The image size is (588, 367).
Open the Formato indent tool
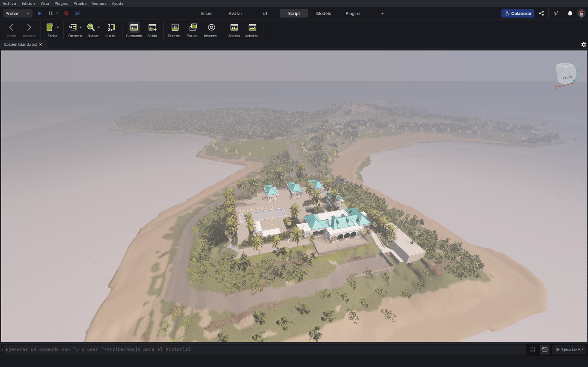pyautogui.click(x=73, y=30)
